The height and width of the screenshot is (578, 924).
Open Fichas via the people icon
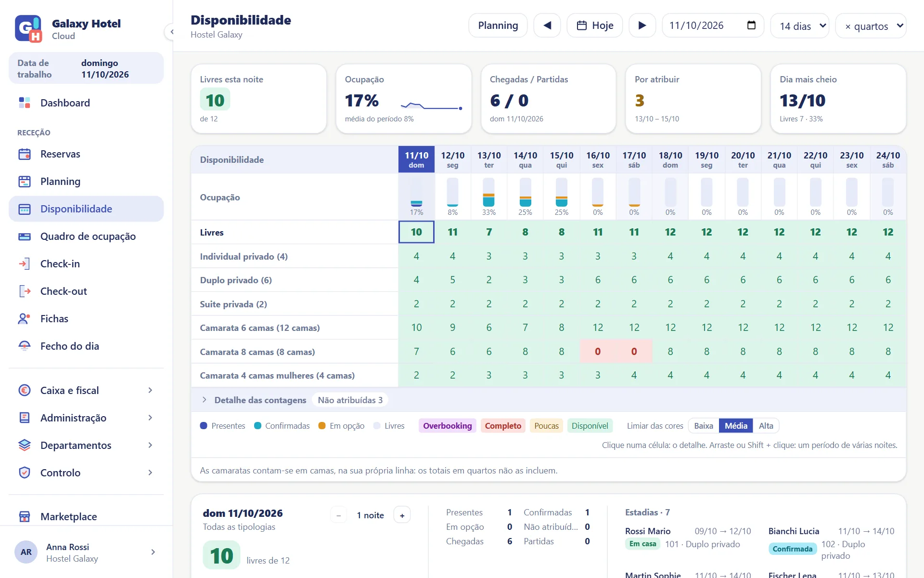[x=25, y=318]
